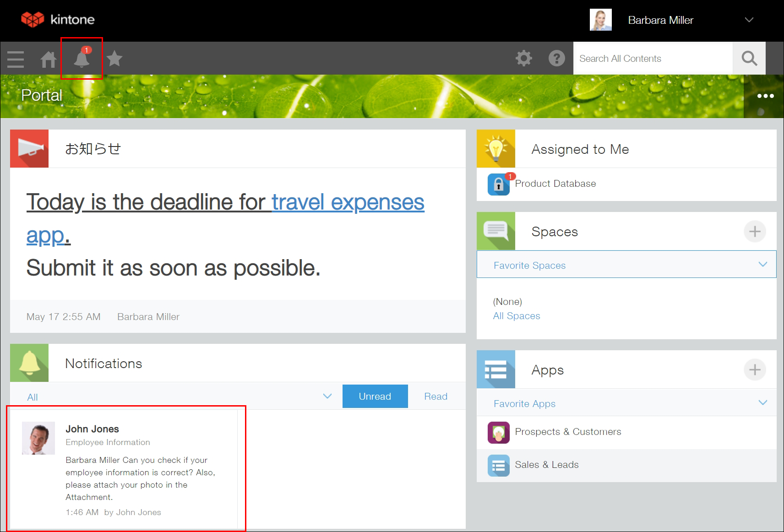The height and width of the screenshot is (532, 784).
Task: Open the Portal ellipsis options icon
Action: coord(766,96)
